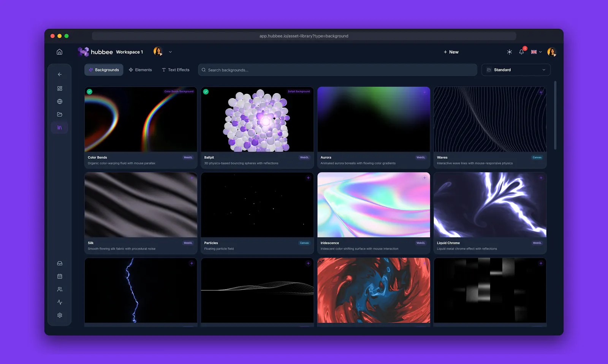The width and height of the screenshot is (608, 364).
Task: Click the Workspace 1 label
Action: point(129,52)
